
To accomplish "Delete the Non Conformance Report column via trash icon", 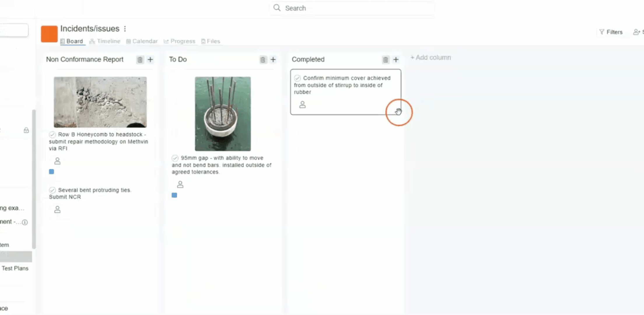I will tap(140, 60).
